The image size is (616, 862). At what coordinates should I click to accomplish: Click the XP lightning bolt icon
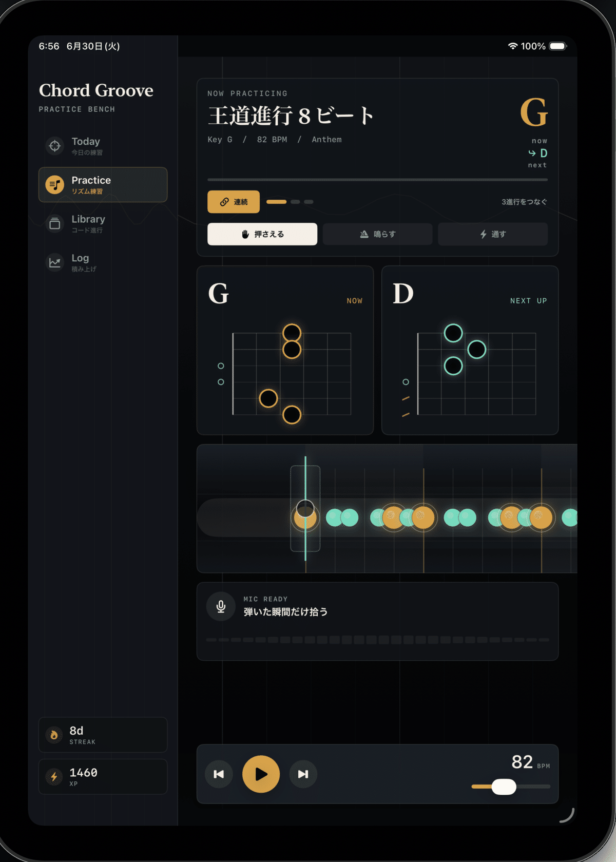(54, 777)
